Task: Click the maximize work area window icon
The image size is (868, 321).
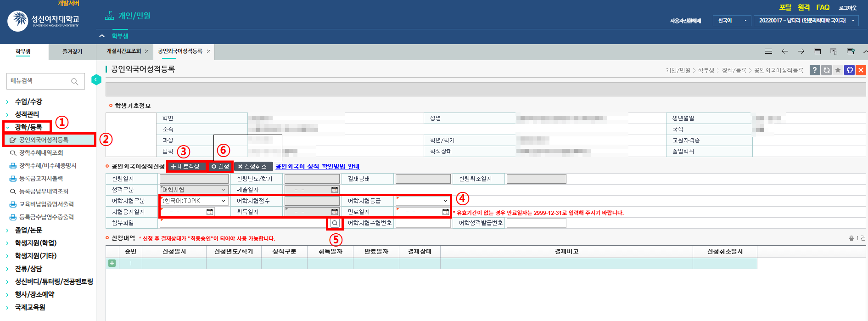Action: click(818, 51)
